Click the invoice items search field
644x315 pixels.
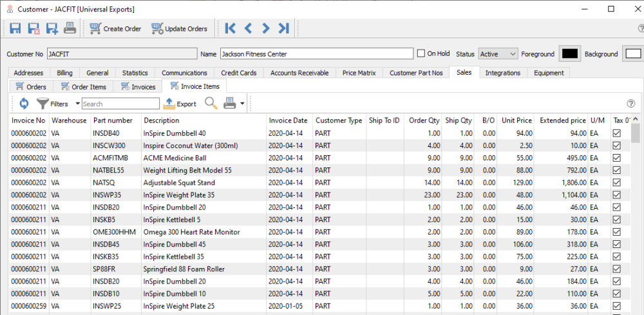[x=120, y=104]
